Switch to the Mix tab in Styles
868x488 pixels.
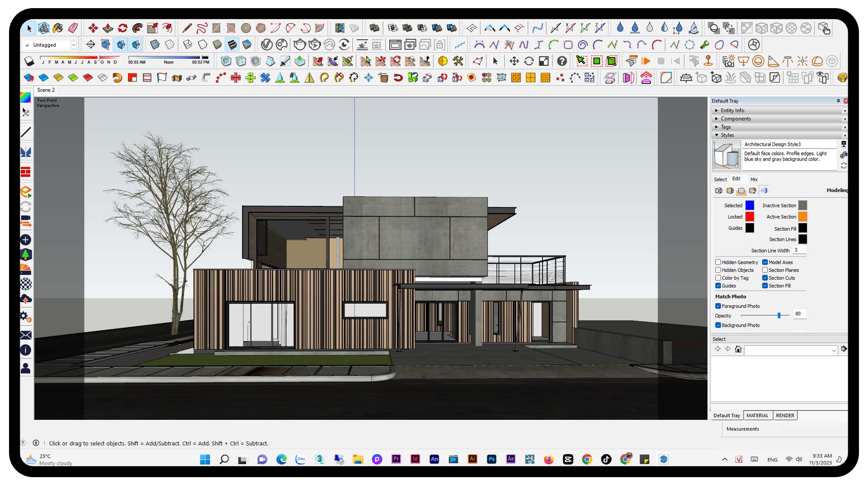754,179
